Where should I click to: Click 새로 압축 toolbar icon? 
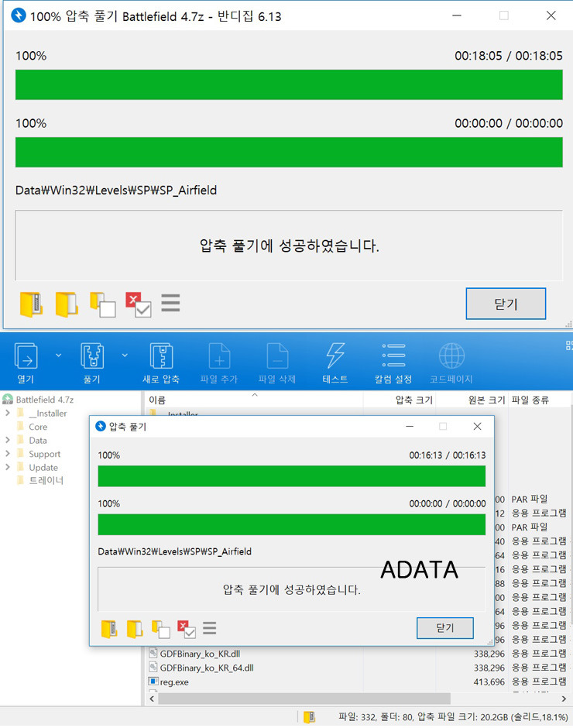point(161,363)
